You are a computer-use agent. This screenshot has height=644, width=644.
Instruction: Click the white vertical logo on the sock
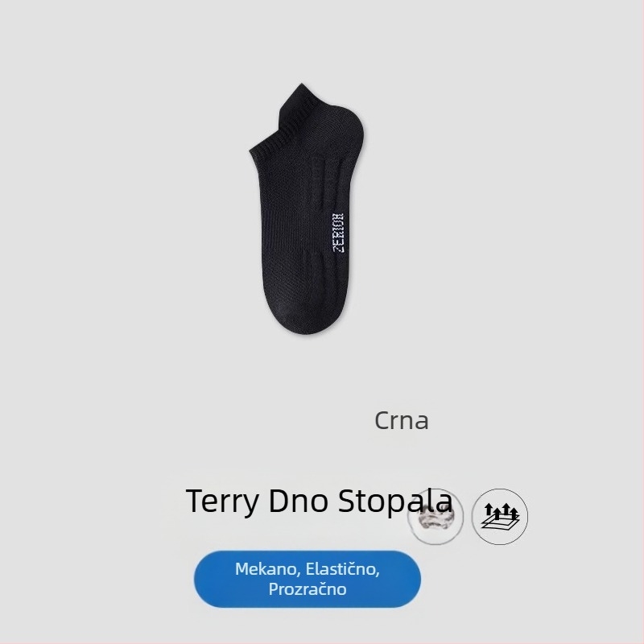(x=338, y=233)
